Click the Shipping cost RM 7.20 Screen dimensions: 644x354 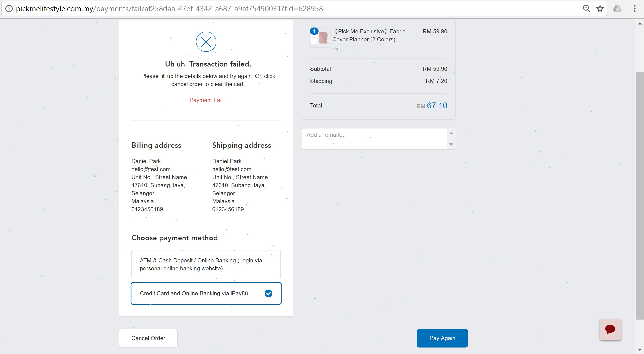click(x=436, y=81)
